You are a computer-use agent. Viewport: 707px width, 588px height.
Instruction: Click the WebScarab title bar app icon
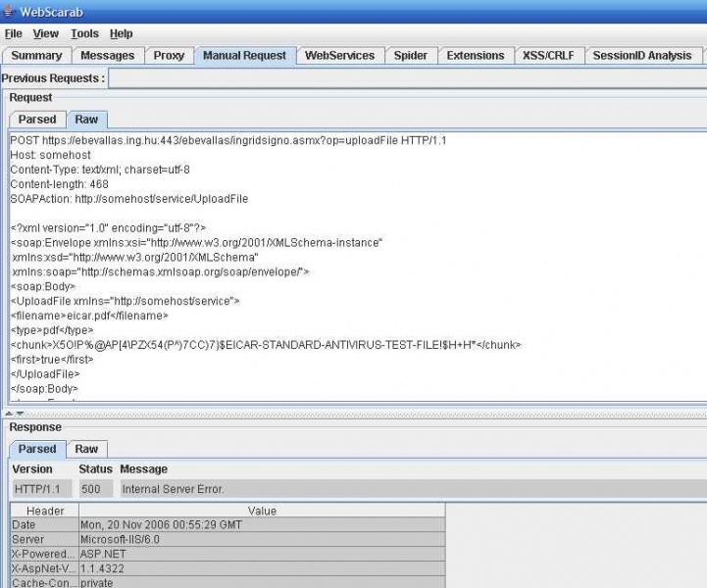tap(9, 11)
